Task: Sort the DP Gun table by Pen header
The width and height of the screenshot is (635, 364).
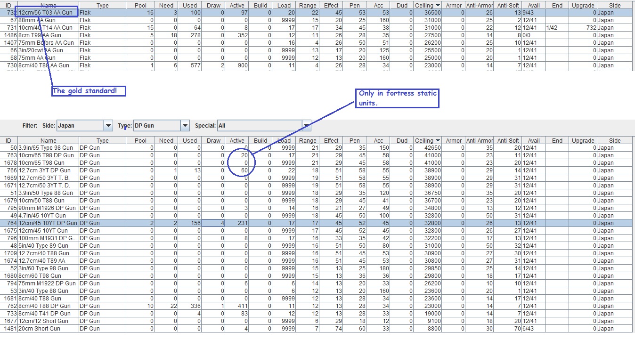Action: click(x=355, y=140)
